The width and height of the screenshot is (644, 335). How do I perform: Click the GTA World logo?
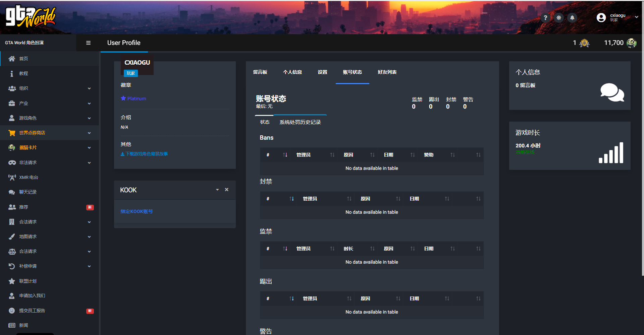tap(31, 17)
